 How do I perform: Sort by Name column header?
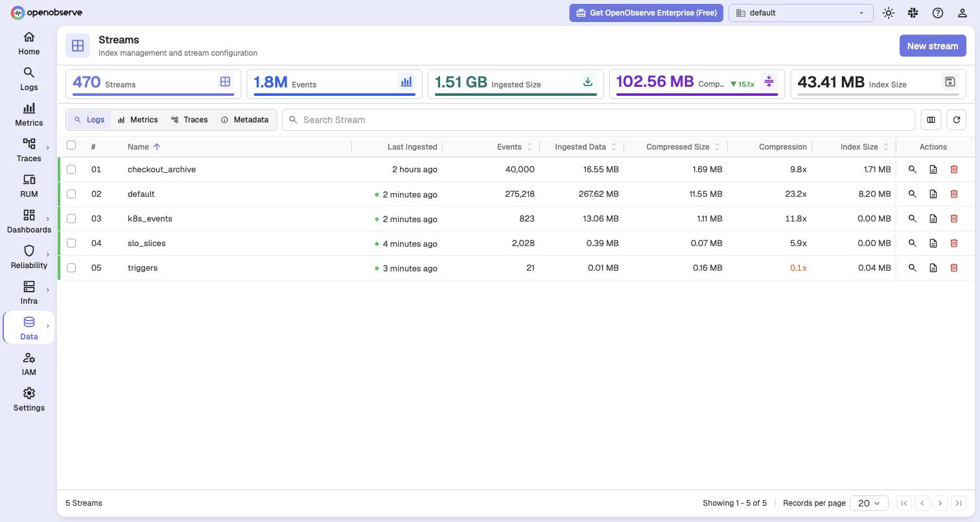coord(144,147)
